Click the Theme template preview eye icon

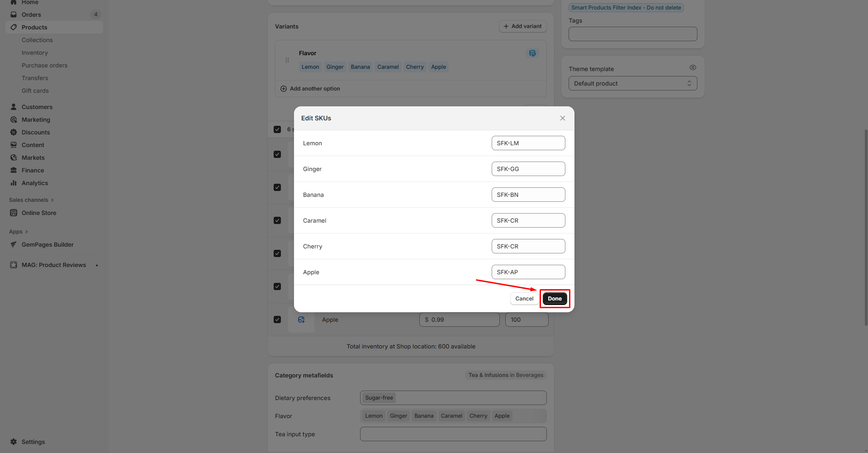tap(693, 67)
